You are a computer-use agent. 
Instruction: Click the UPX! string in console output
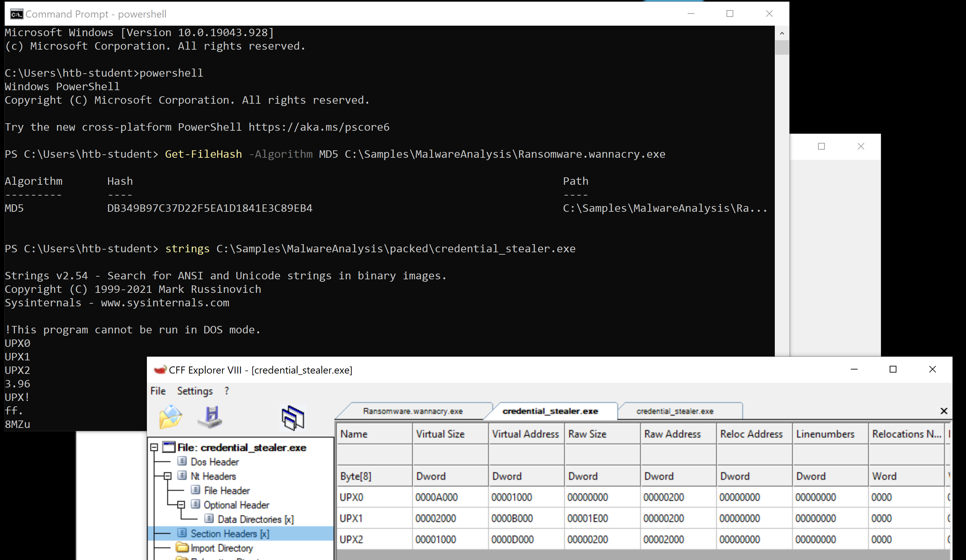coord(17,397)
